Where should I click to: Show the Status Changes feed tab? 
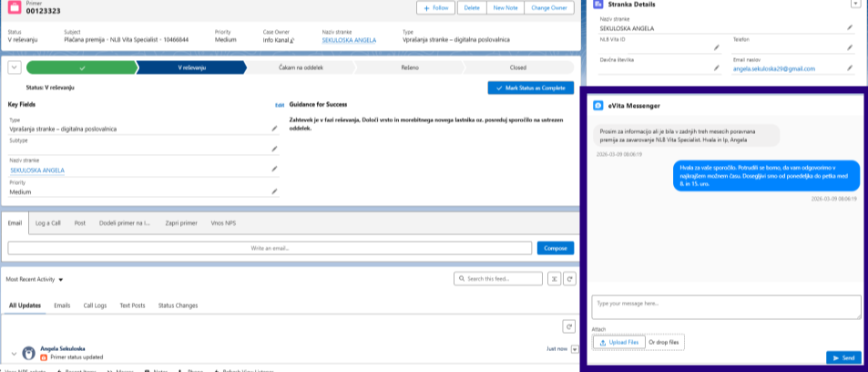178,305
